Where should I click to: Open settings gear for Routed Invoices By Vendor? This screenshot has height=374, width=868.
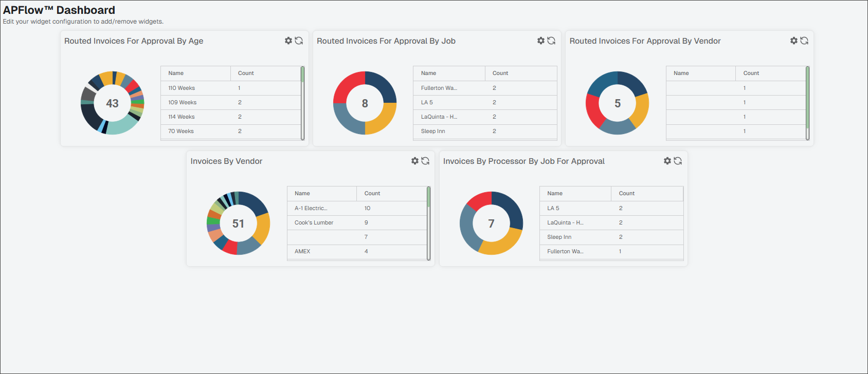pos(794,41)
